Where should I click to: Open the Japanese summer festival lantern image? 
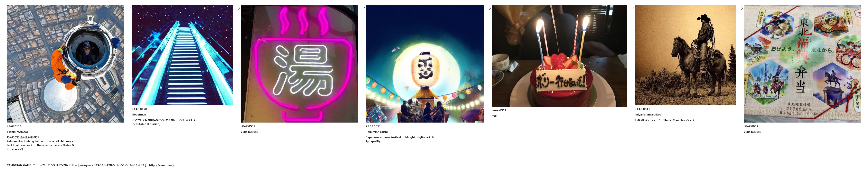point(425,63)
